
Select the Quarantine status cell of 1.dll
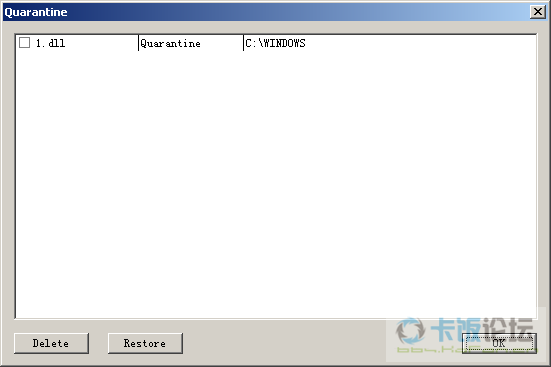(170, 43)
